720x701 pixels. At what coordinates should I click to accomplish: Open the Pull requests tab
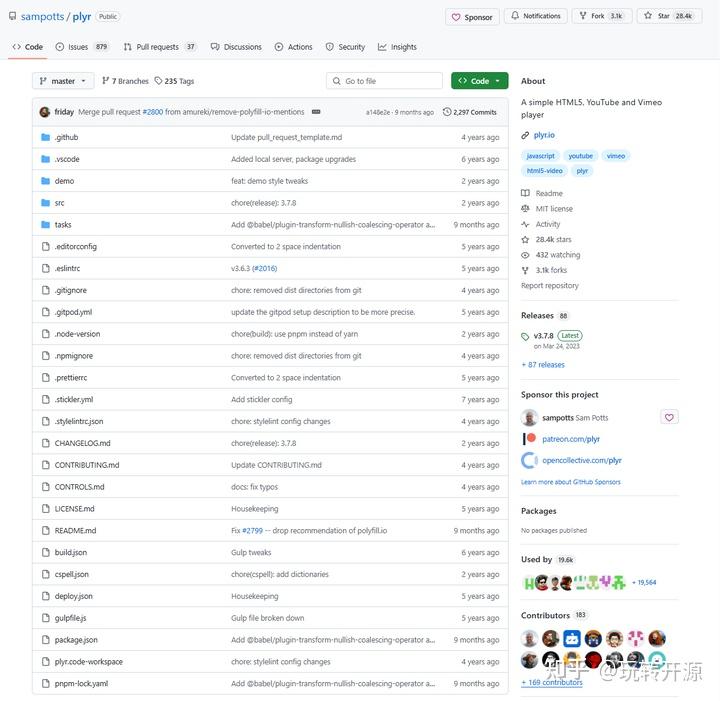[160, 47]
